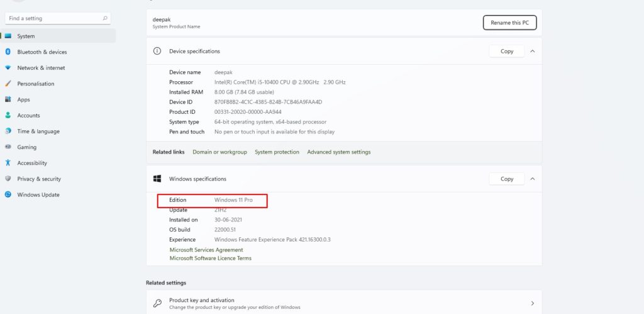Go to Bluetooth & devices settings

click(58, 52)
